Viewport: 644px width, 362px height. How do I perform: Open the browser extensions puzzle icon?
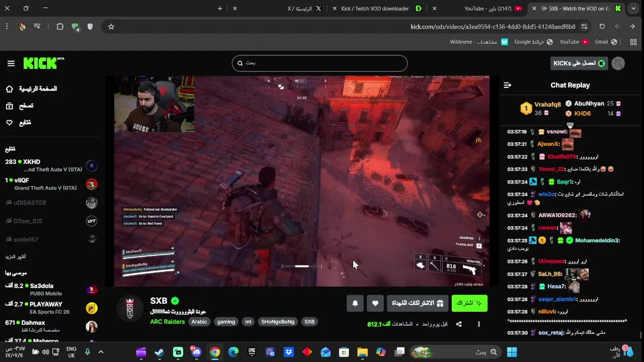pos(60,27)
